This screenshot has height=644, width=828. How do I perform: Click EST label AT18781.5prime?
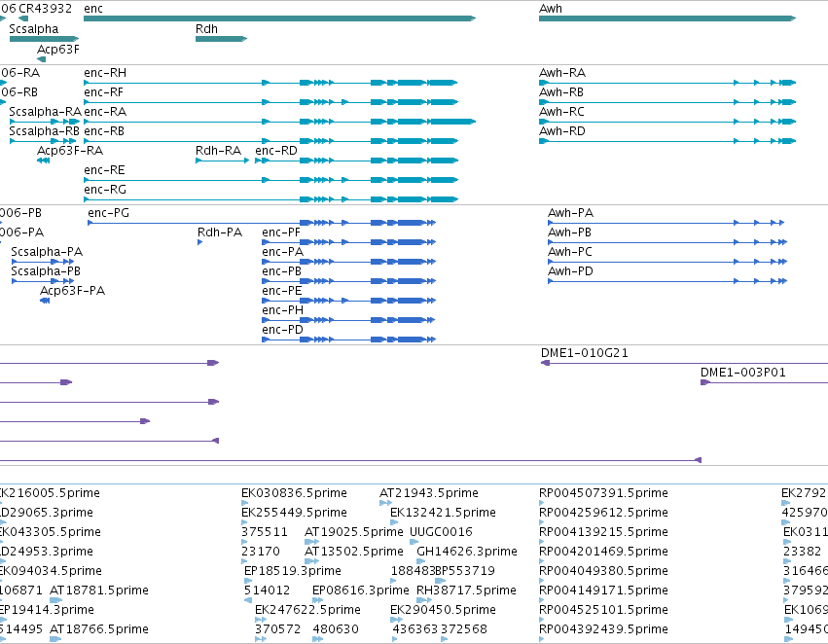click(x=99, y=590)
